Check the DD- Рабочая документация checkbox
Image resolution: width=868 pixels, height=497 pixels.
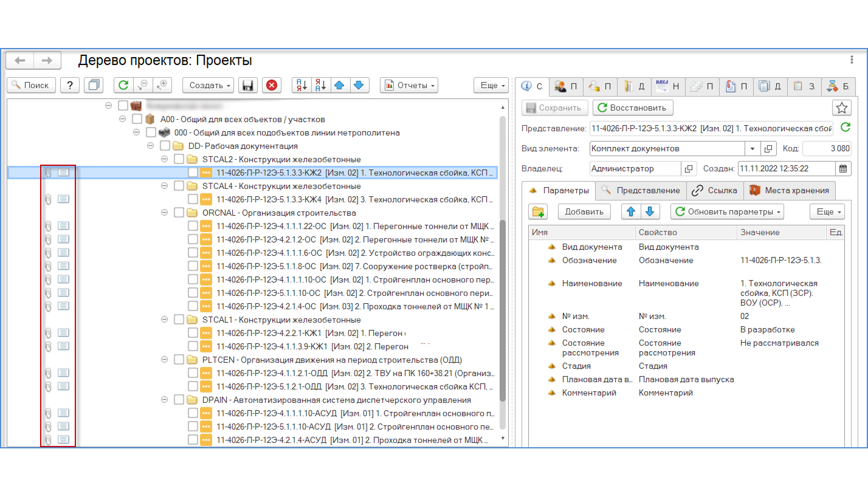tap(165, 146)
